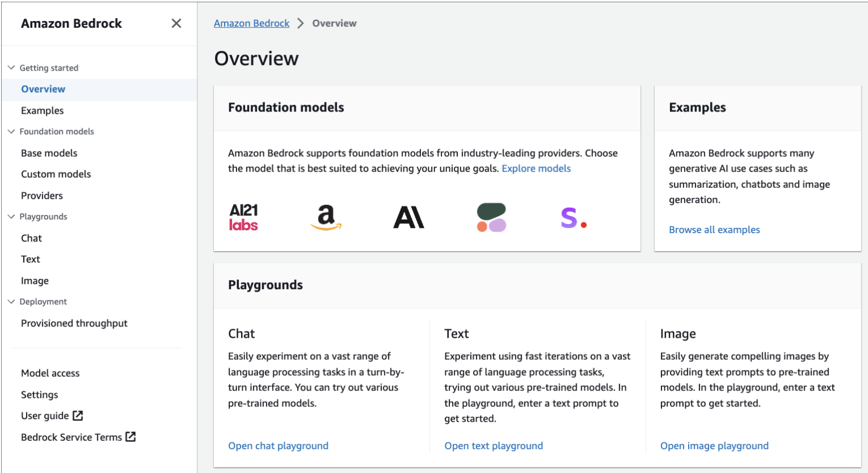Image resolution: width=868 pixels, height=473 pixels.
Task: Collapse the Getting started section
Action: pos(11,67)
